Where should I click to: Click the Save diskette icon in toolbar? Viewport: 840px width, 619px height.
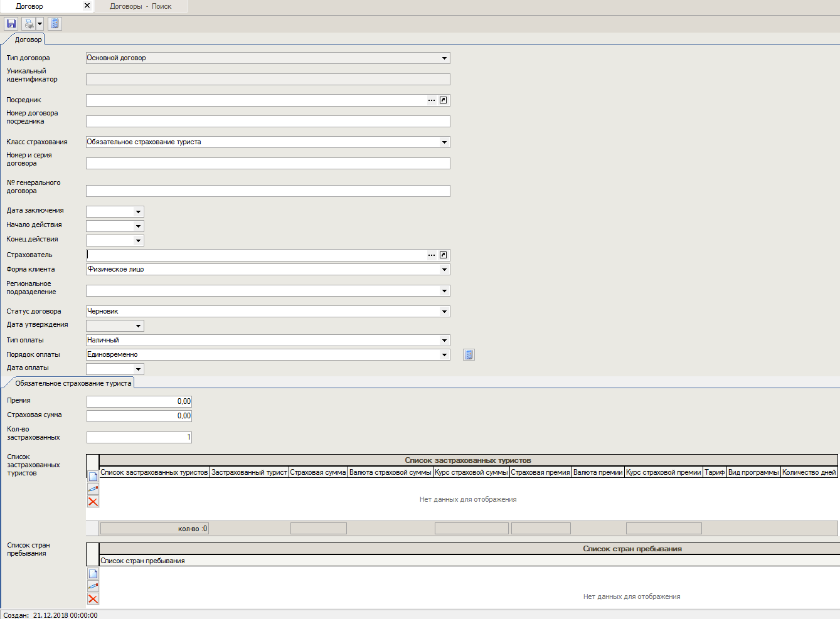click(11, 24)
